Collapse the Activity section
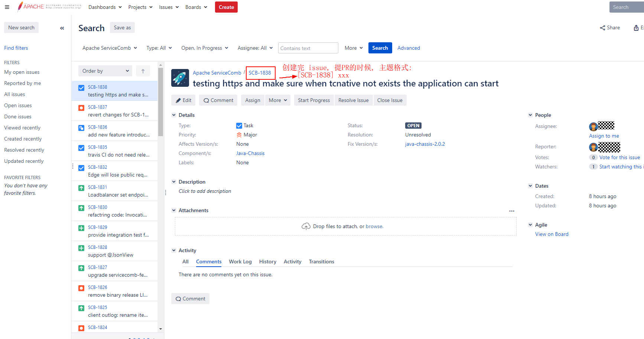This screenshot has height=339, width=644. pos(174,250)
